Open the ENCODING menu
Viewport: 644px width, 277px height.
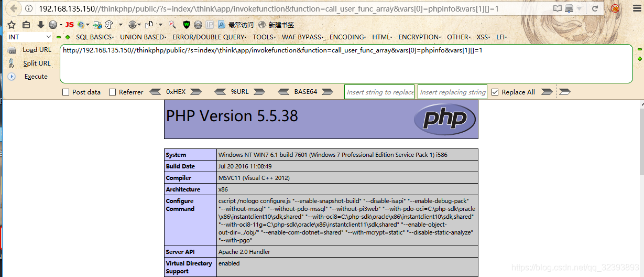pyautogui.click(x=348, y=37)
